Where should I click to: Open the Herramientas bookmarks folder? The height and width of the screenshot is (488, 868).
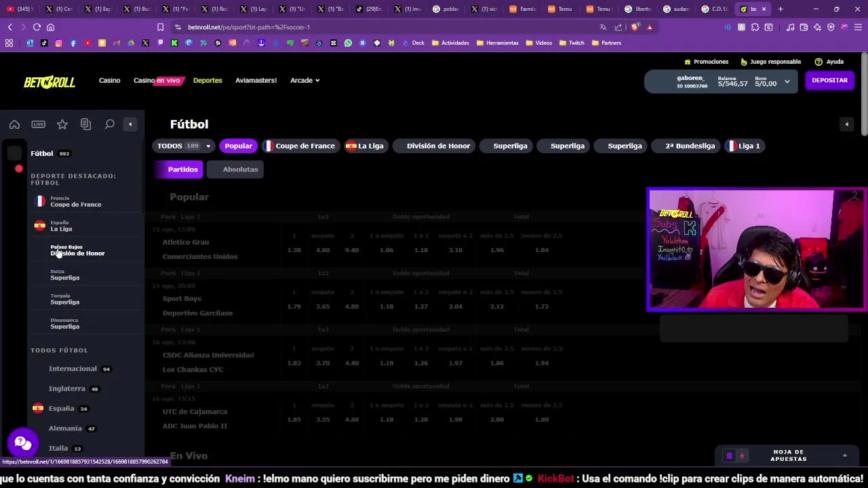pyautogui.click(x=498, y=43)
